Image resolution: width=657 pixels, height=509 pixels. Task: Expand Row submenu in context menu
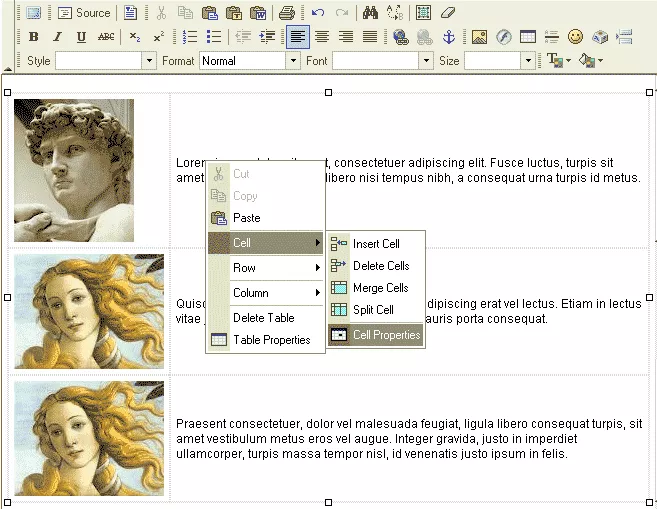265,268
